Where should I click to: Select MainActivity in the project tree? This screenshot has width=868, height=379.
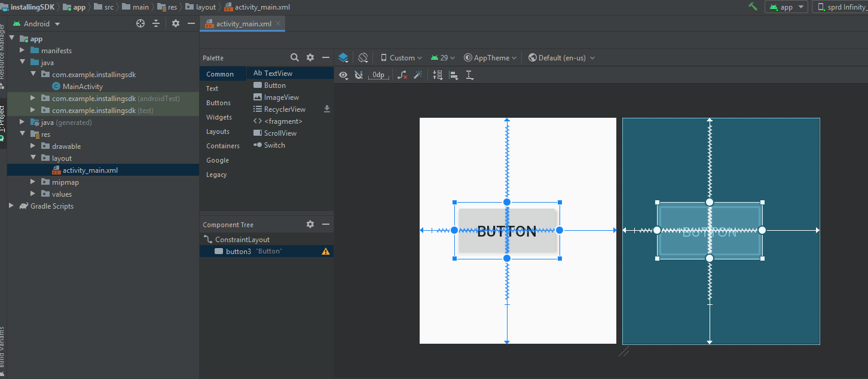click(82, 87)
